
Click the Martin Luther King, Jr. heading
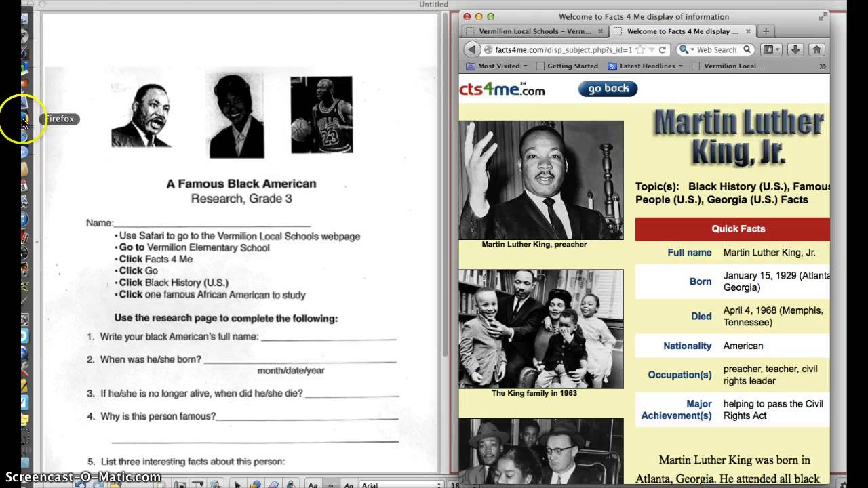(738, 138)
